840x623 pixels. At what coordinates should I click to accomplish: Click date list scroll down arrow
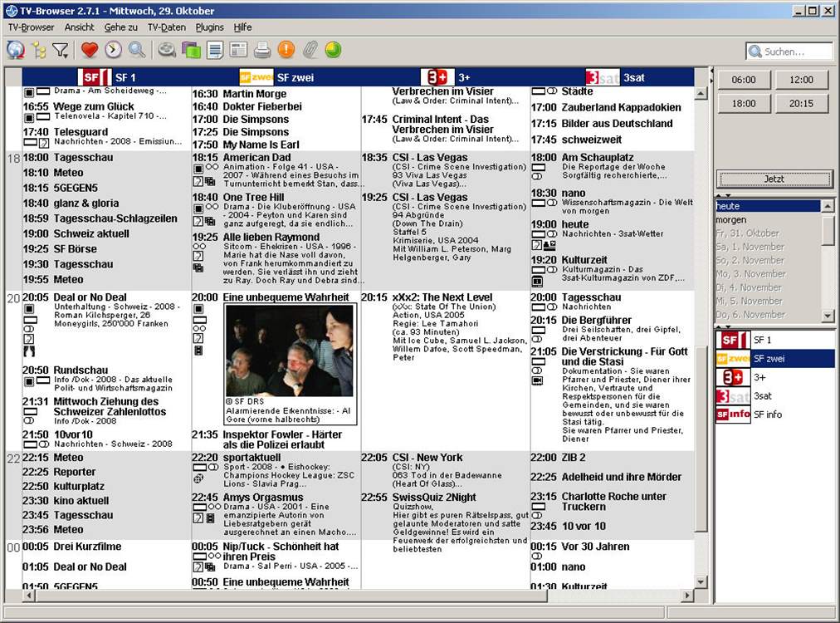828,316
